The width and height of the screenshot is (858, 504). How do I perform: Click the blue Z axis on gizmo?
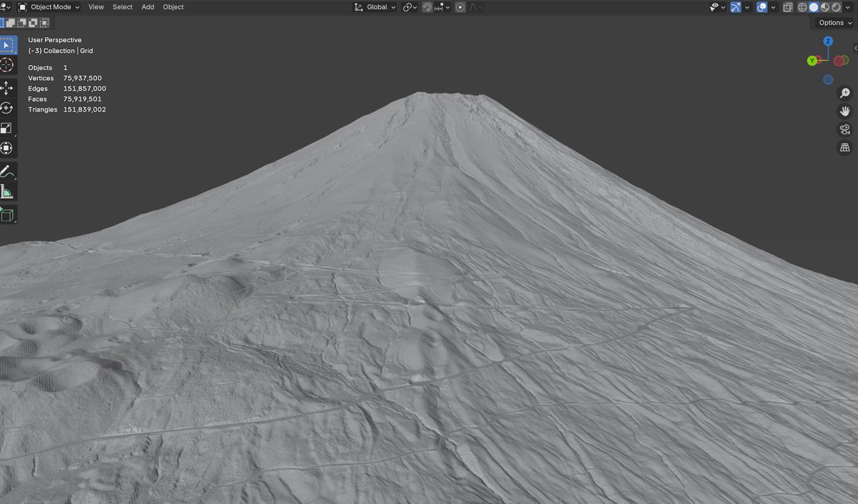point(827,41)
